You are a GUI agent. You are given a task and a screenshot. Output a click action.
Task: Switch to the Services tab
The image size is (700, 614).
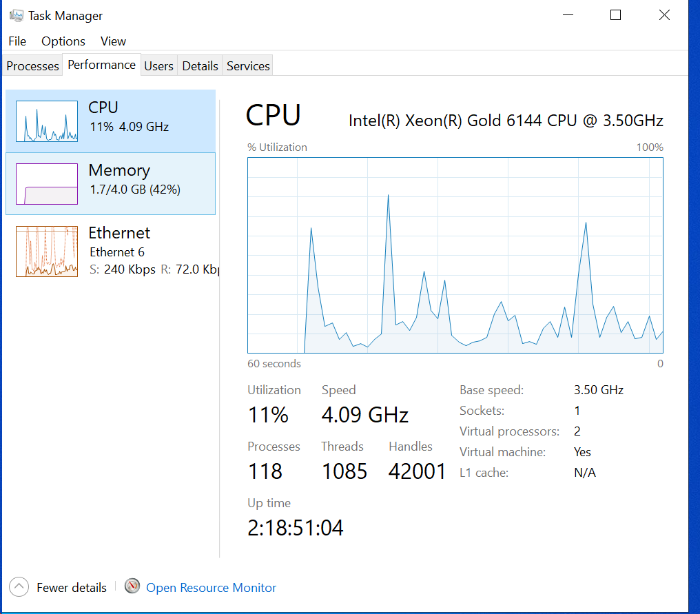[x=248, y=65]
